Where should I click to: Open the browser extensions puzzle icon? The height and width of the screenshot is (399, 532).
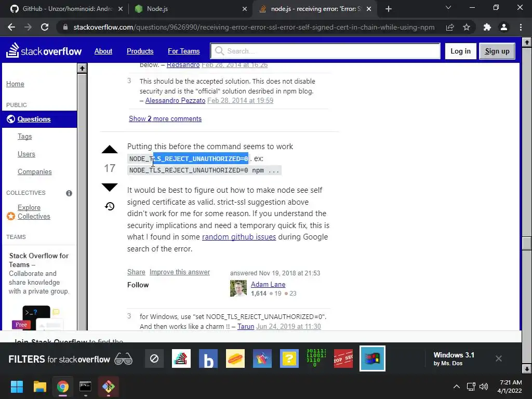click(x=487, y=27)
